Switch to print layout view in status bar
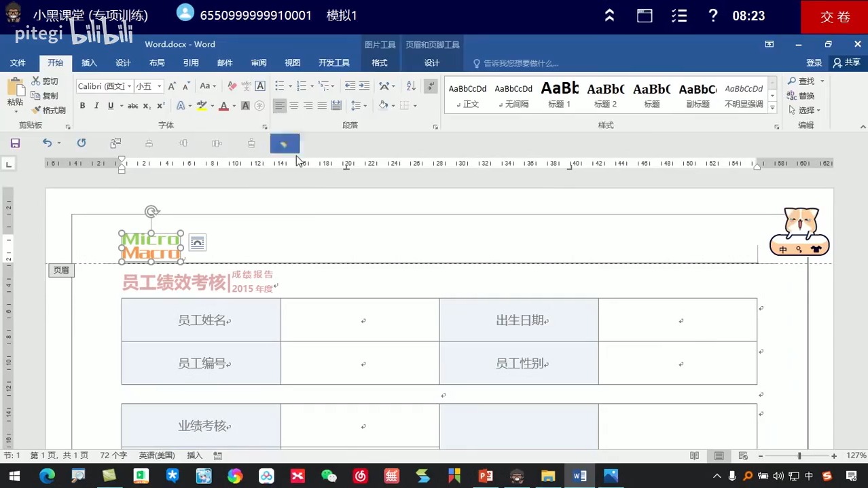Image resolution: width=868 pixels, height=488 pixels. tap(719, 456)
